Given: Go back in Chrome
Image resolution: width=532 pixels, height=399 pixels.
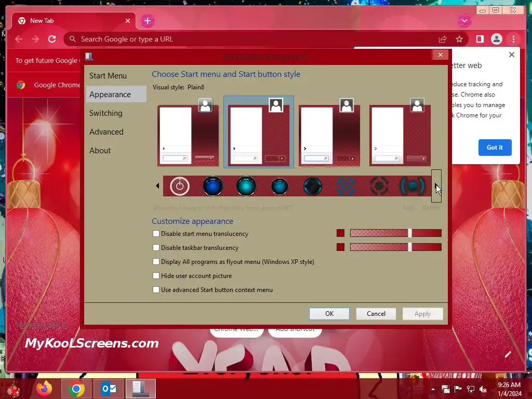Looking at the screenshot, I should [19, 39].
